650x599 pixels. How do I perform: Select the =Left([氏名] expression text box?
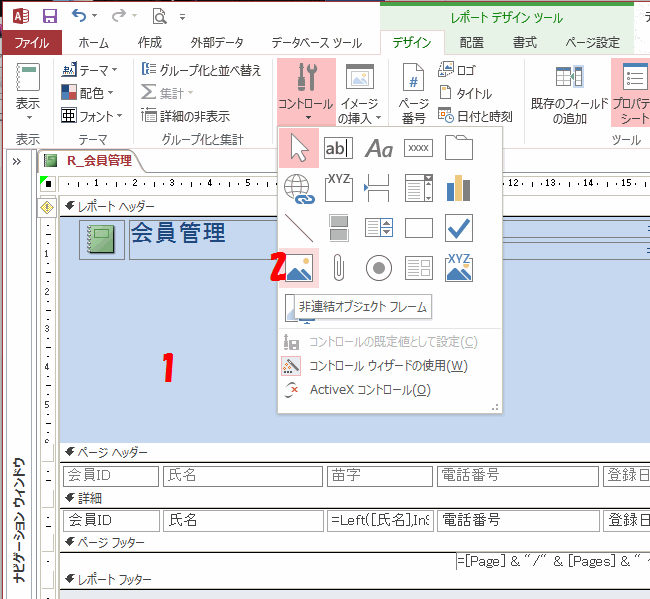pyautogui.click(x=380, y=521)
